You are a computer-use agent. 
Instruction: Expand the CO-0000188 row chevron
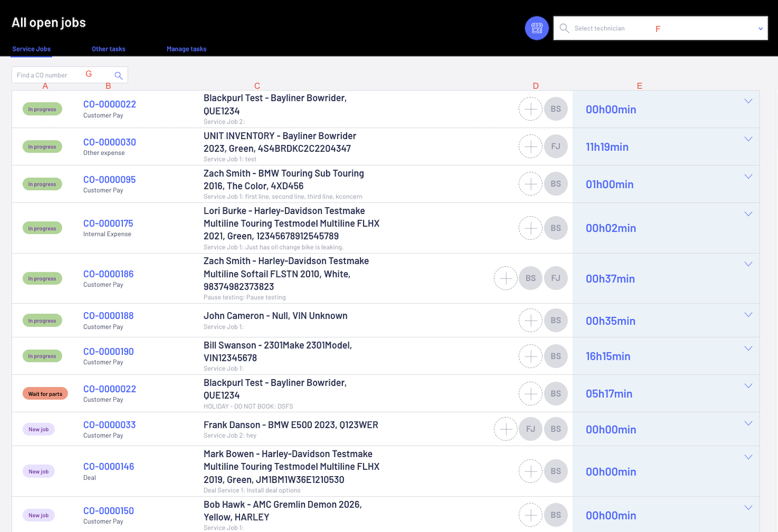click(x=748, y=315)
